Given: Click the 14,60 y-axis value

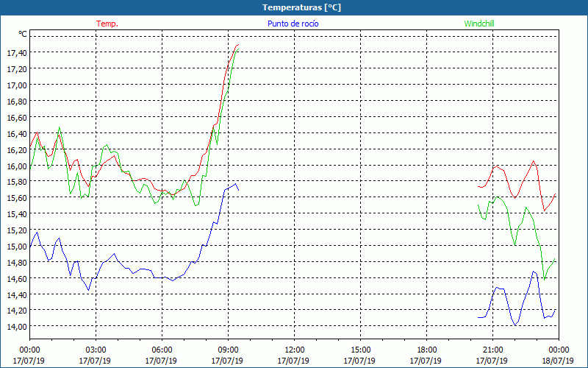Looking at the screenshot, I should (17, 279).
